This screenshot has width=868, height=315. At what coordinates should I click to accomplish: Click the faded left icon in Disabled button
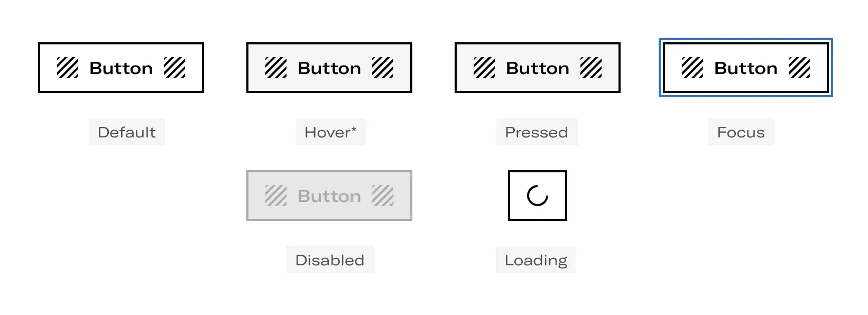[x=276, y=196]
